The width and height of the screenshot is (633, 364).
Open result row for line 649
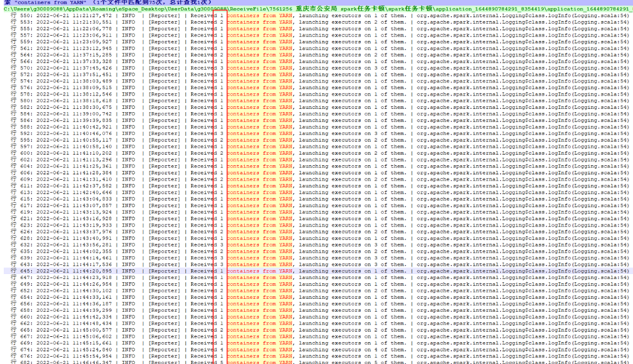click(318, 284)
